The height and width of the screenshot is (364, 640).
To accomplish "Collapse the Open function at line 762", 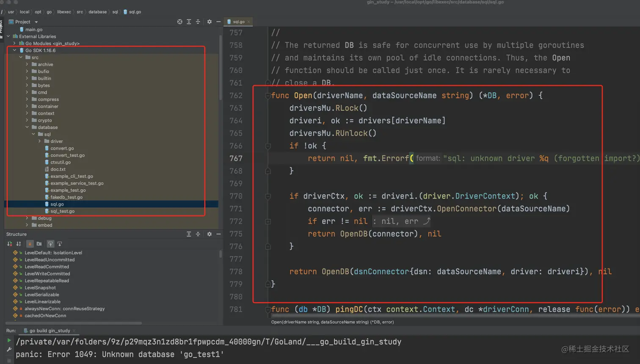I will point(268,96).
